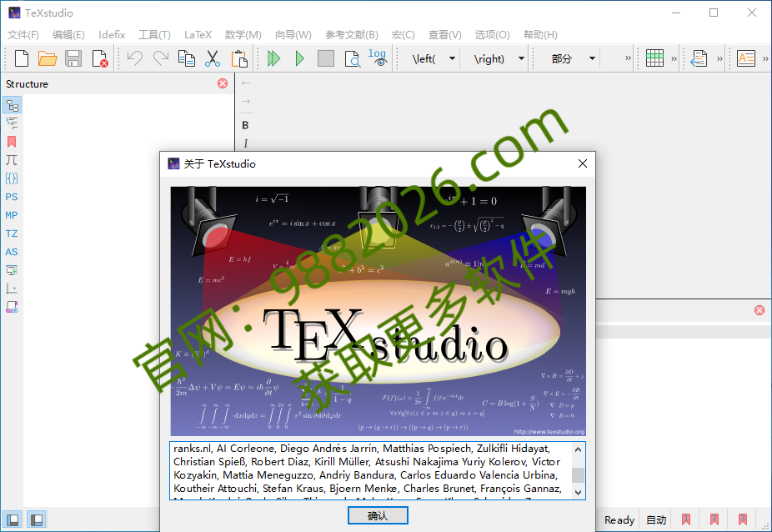The width and height of the screenshot is (772, 532).
Task: Click bold B icon in editor sidebar
Action: [245, 125]
